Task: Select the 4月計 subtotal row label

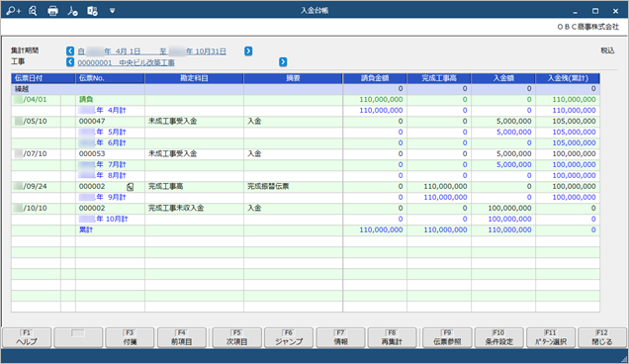Action: click(103, 111)
